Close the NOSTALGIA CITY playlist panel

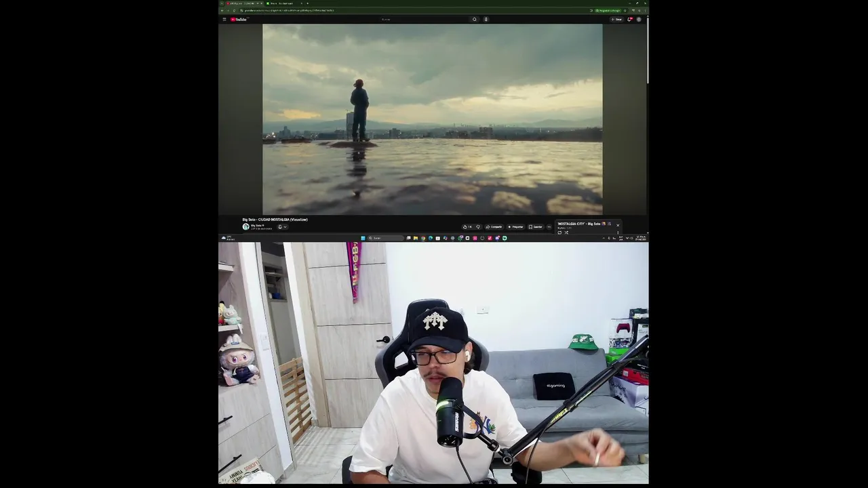(x=618, y=225)
